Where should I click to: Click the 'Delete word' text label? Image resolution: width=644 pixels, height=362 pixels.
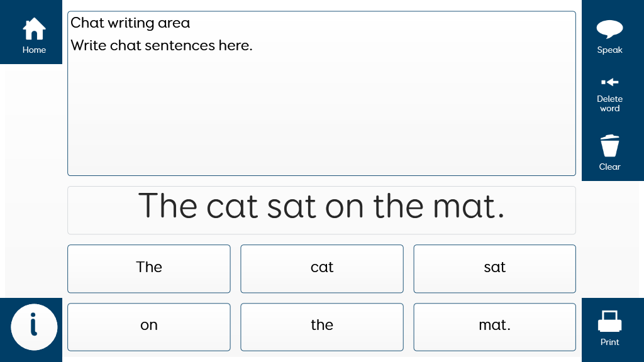point(609,104)
